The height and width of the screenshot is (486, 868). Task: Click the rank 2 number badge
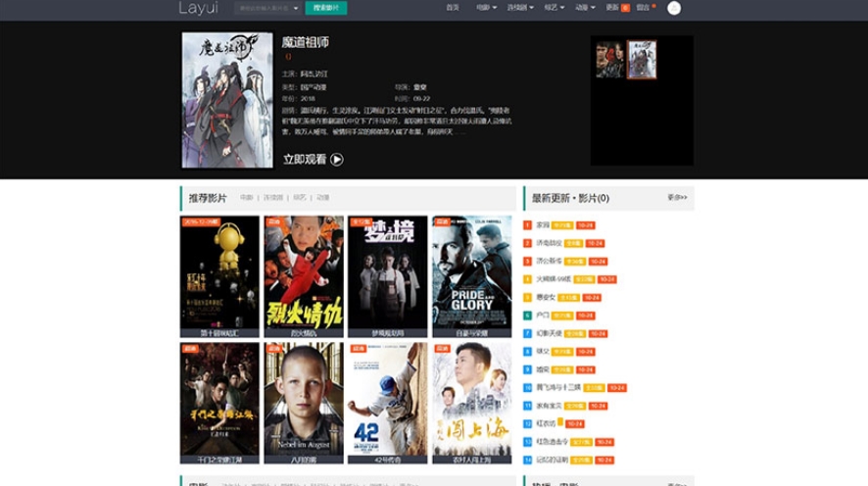coord(527,243)
